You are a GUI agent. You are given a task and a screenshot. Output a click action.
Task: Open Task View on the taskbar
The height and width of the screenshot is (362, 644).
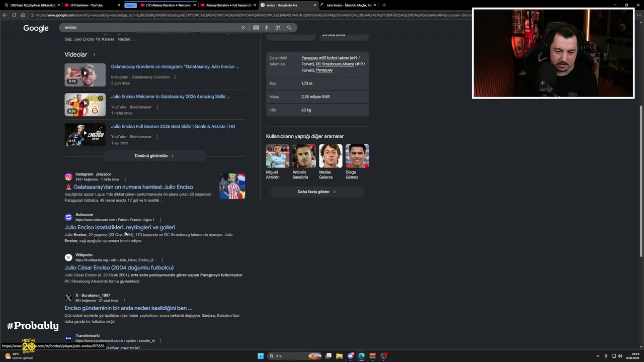click(329, 356)
